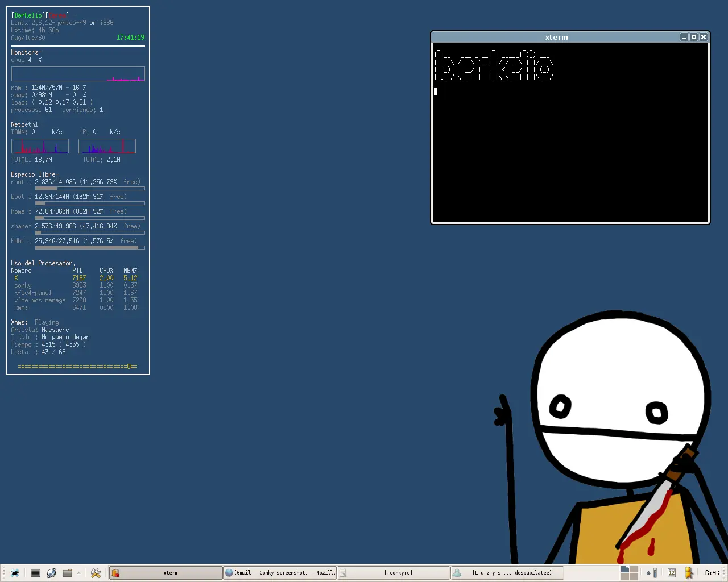Click the "TOTAL: 18.7M" download total

click(x=31, y=160)
